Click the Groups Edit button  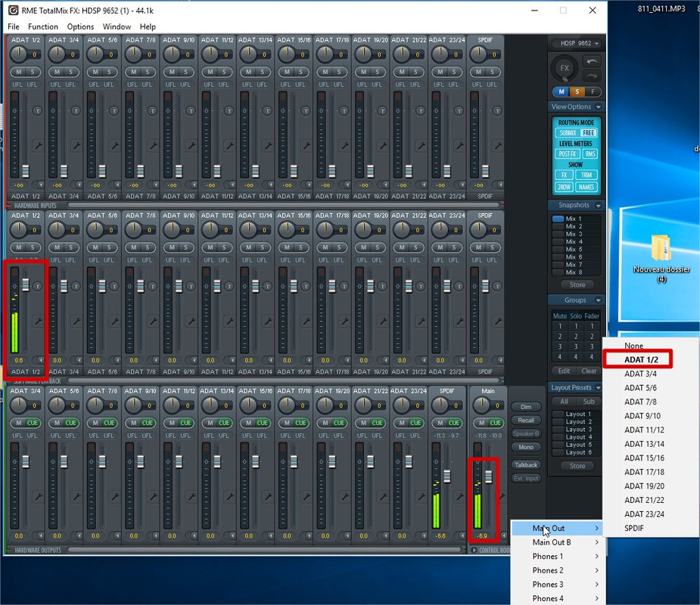point(563,371)
